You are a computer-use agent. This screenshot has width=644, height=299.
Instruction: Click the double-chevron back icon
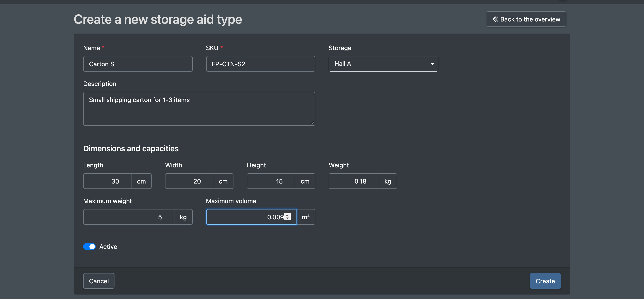pos(495,19)
